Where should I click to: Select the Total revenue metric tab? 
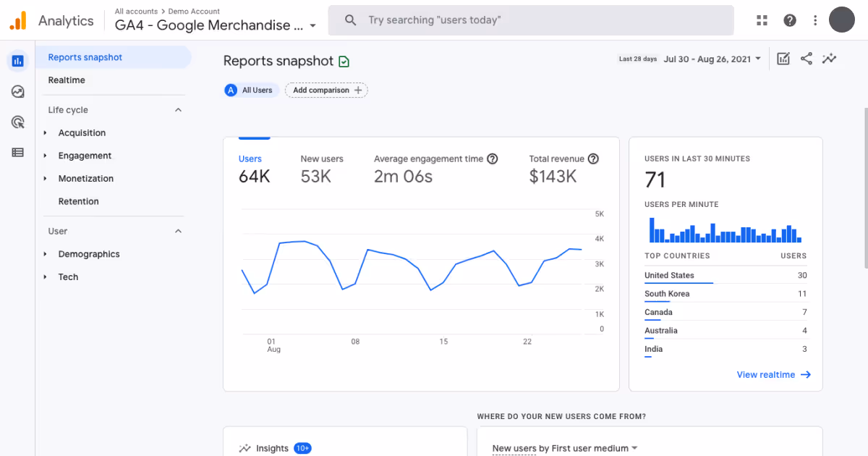pos(564,169)
